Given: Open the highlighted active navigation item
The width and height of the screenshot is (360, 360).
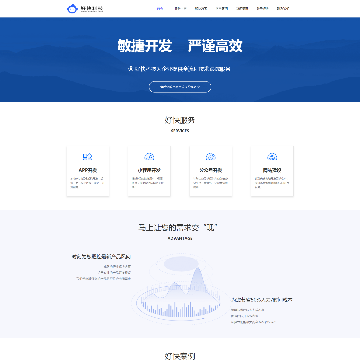Looking at the screenshot, I should point(160,9).
